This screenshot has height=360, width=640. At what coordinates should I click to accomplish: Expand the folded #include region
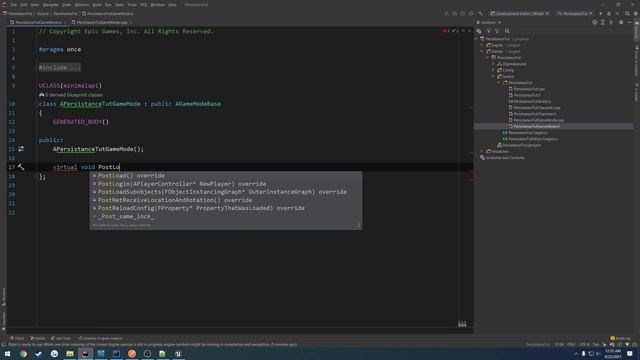pos(60,67)
